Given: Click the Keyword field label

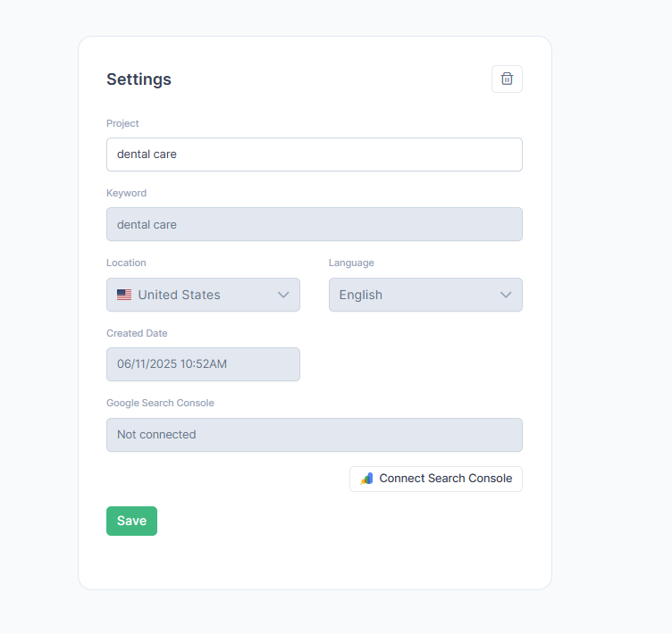Looking at the screenshot, I should 126,193.
